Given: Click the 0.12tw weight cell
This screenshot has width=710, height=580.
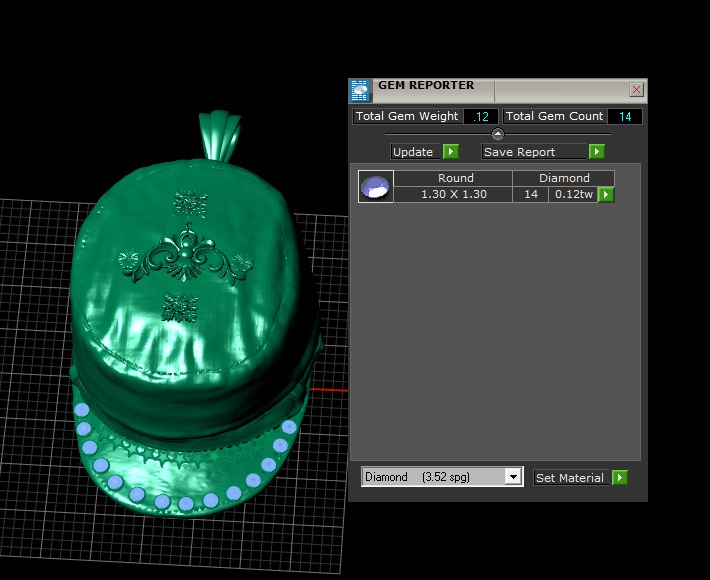Looking at the screenshot, I should coord(573,194).
